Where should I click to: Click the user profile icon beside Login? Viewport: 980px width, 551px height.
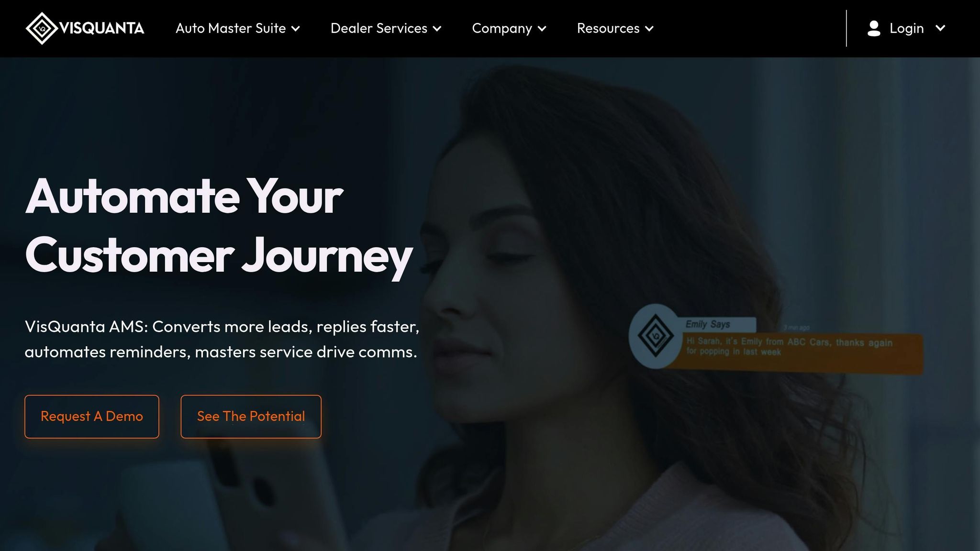(x=874, y=28)
